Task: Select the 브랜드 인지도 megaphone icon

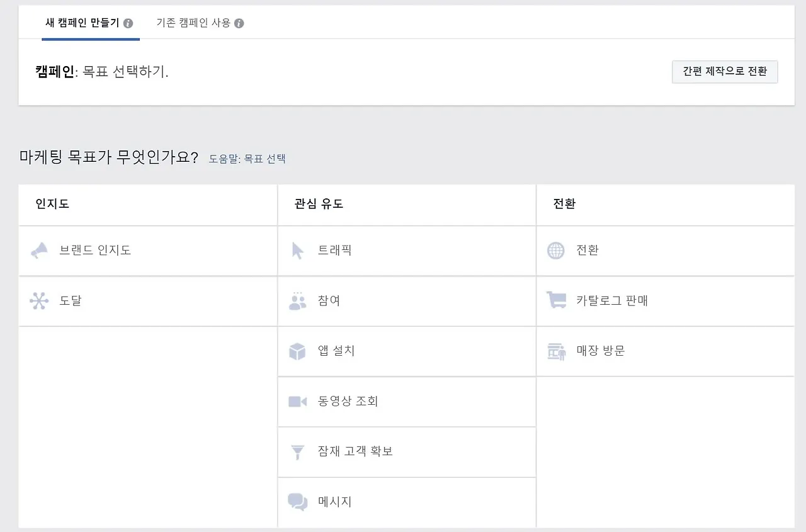Action: tap(38, 250)
